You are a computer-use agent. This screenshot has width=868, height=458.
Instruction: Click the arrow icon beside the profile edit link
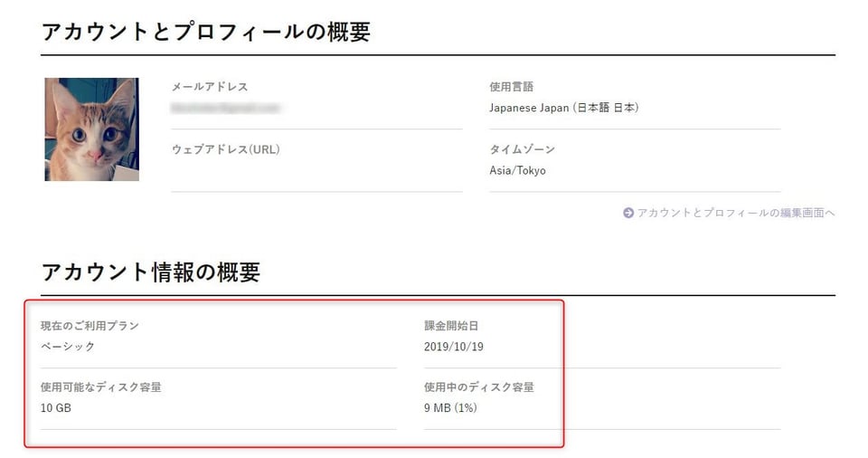click(x=628, y=213)
